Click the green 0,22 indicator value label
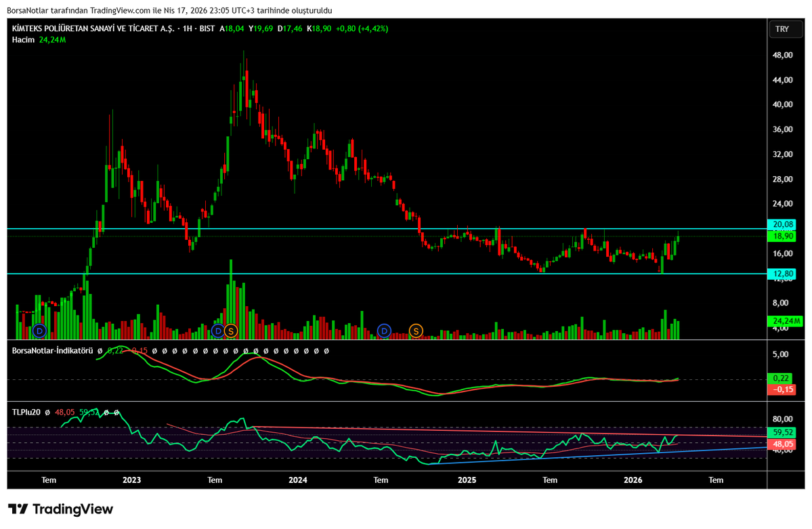The width and height of the screenshot is (812, 529). pos(782,379)
